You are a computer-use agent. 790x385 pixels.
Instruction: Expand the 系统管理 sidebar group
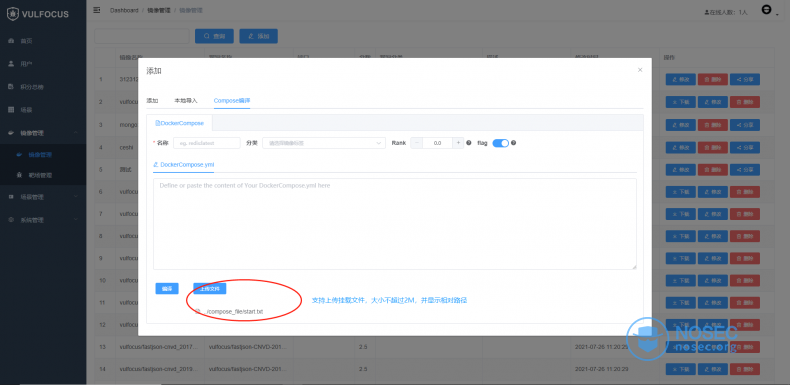pos(43,220)
